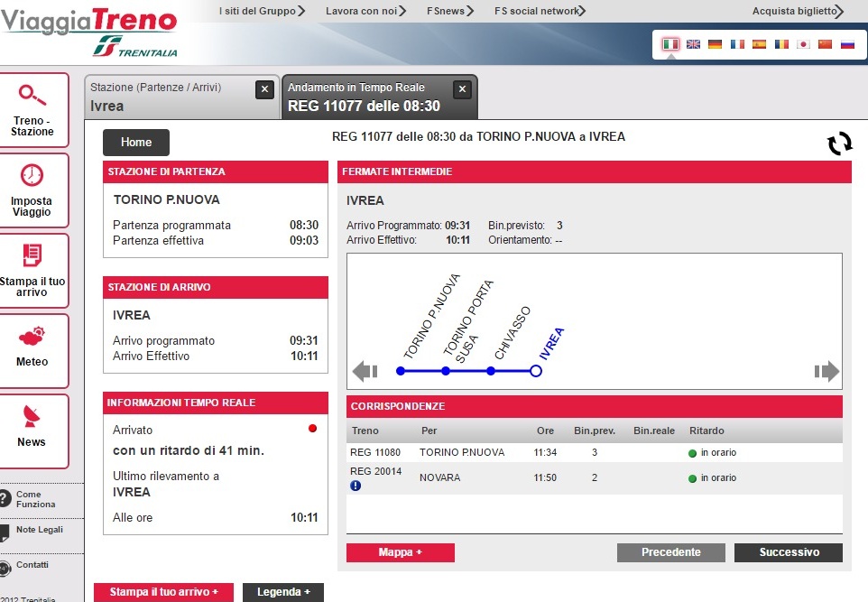This screenshot has width=868, height=602.
Task: Click the 11:34 time cell
Action: 545,452
